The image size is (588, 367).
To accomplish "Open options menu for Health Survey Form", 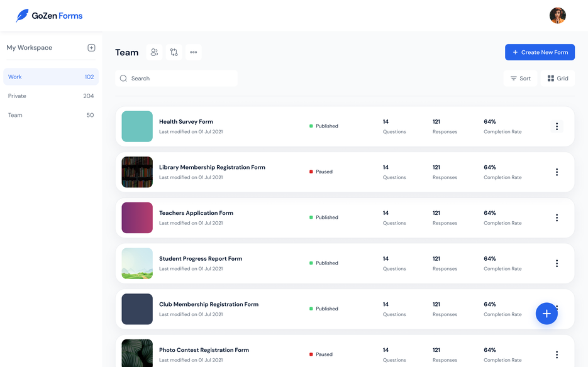I will click(557, 126).
